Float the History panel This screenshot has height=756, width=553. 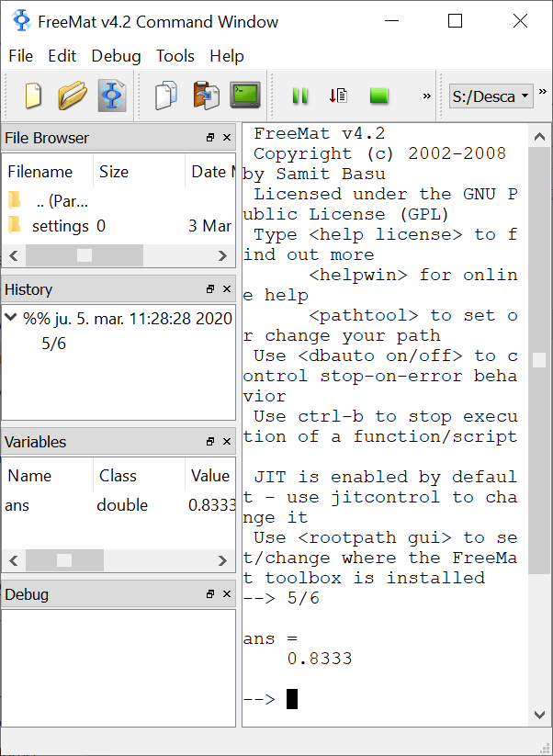coord(210,289)
